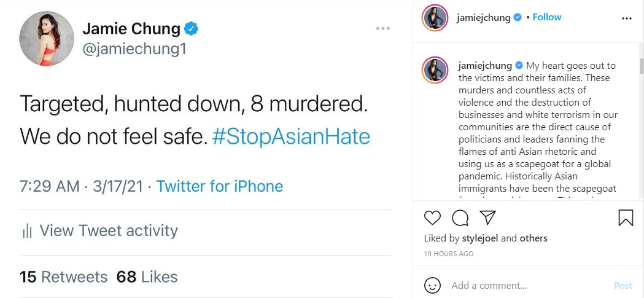644x298 pixels.
Task: Follow the jamiejchung Instagram account
Action: [547, 17]
